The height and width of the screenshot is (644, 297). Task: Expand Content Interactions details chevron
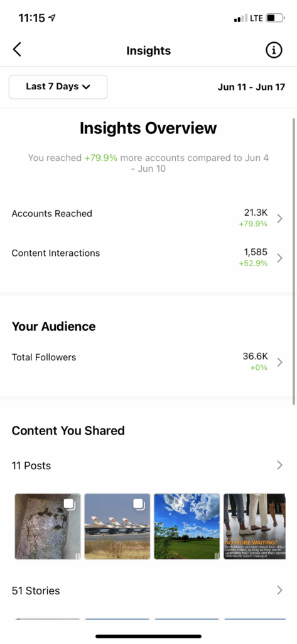280,258
